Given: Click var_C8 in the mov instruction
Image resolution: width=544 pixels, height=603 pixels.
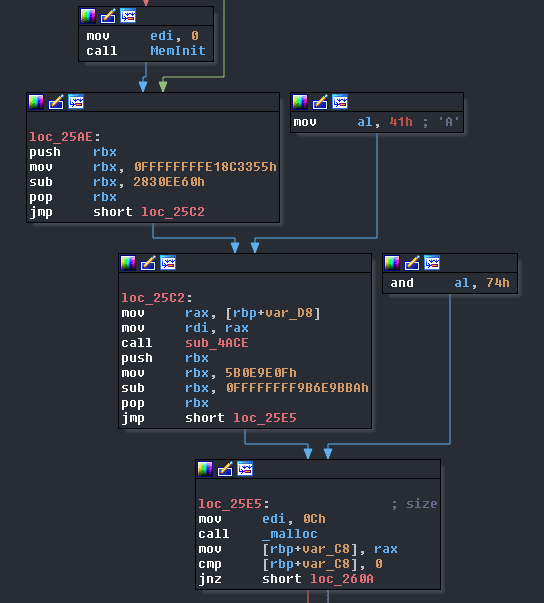Looking at the screenshot, I should pyautogui.click(x=326, y=549).
